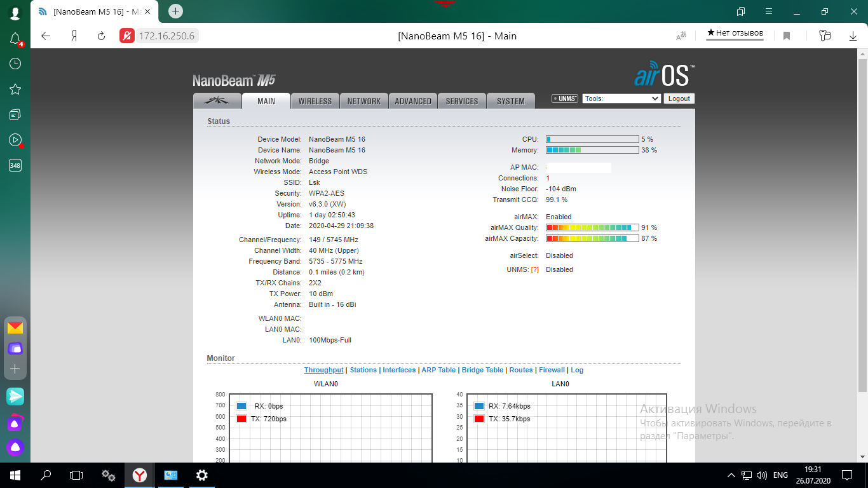Image resolution: width=868 pixels, height=488 pixels.
Task: Click the Logout button
Action: 679,98
